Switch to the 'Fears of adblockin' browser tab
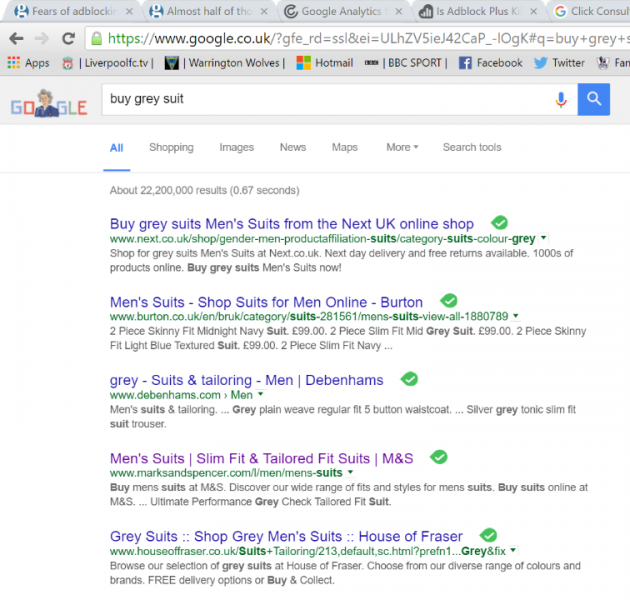The width and height of the screenshot is (630, 600). click(x=72, y=11)
